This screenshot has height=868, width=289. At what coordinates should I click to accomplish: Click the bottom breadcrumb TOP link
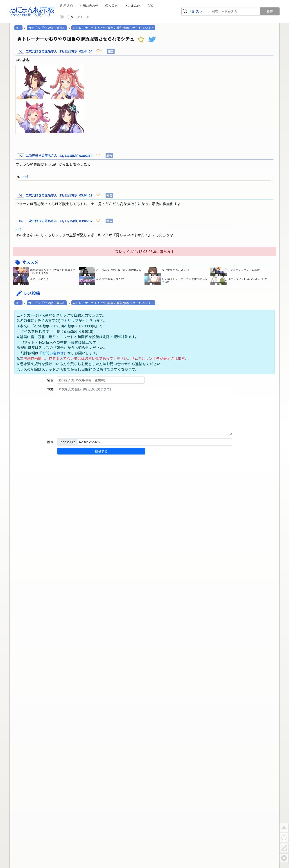[18, 303]
